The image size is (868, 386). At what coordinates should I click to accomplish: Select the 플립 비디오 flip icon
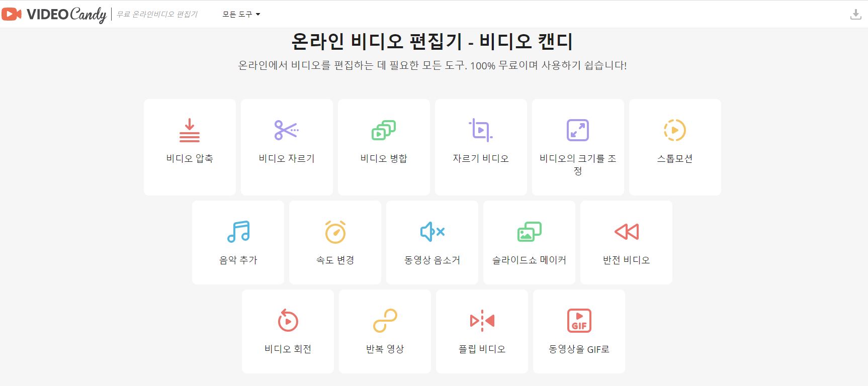coord(482,321)
